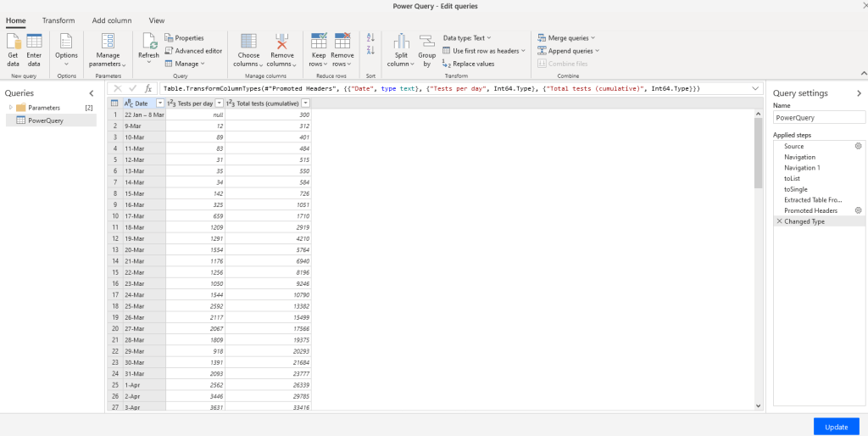Sort ascending using the A-Z icon
This screenshot has height=436, width=868.
click(370, 38)
